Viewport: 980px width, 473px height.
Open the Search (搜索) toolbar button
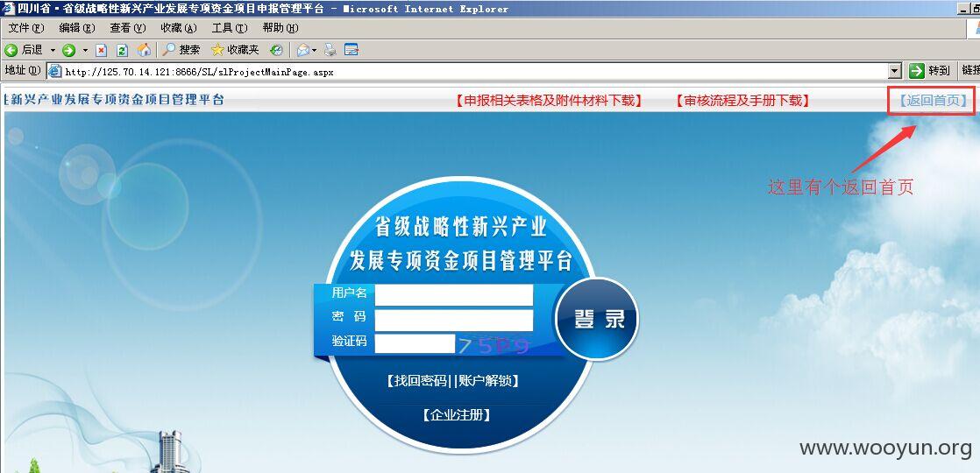point(181,50)
